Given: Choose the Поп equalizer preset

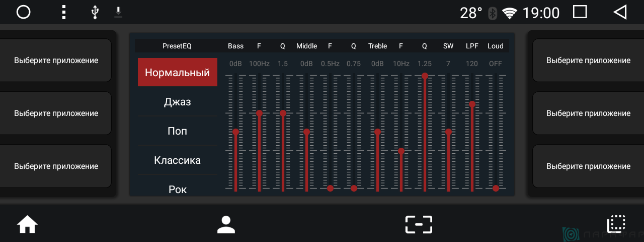Looking at the screenshot, I should point(177,131).
